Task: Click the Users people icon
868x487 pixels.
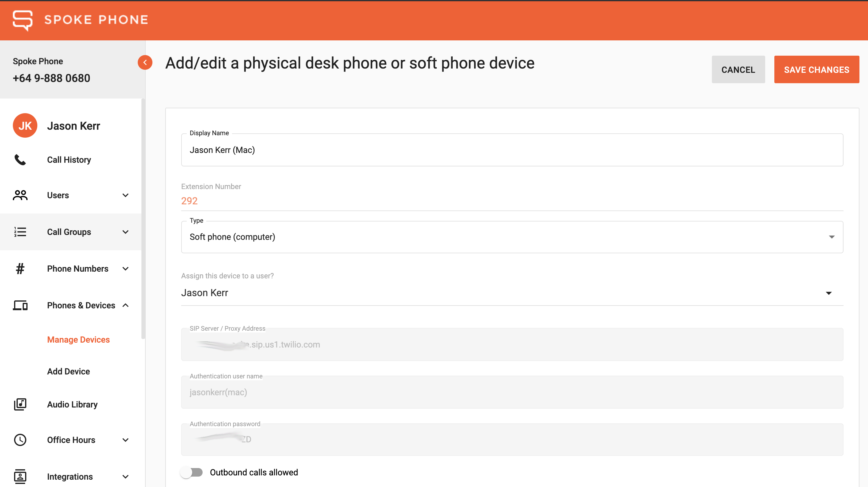Action: [x=20, y=195]
